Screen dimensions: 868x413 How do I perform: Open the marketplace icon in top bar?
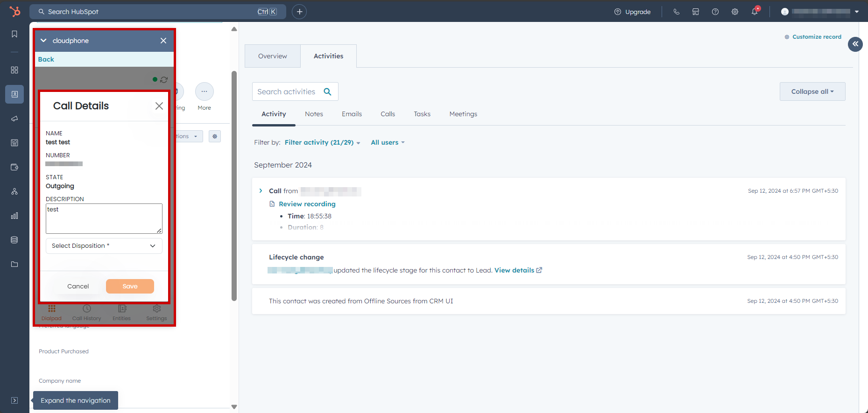(696, 12)
